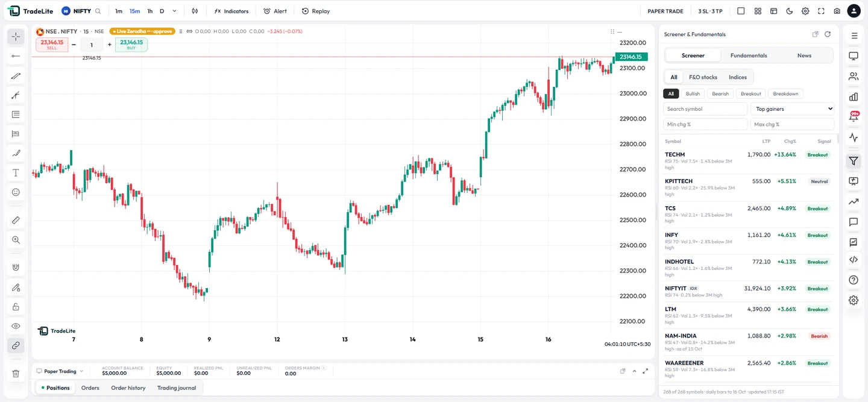Click the trash icon to remove drawings
This screenshot has width=868, height=402.
point(16,374)
